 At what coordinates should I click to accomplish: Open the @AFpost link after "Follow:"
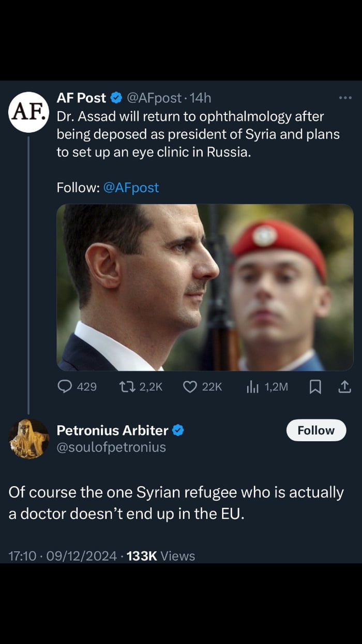point(131,187)
